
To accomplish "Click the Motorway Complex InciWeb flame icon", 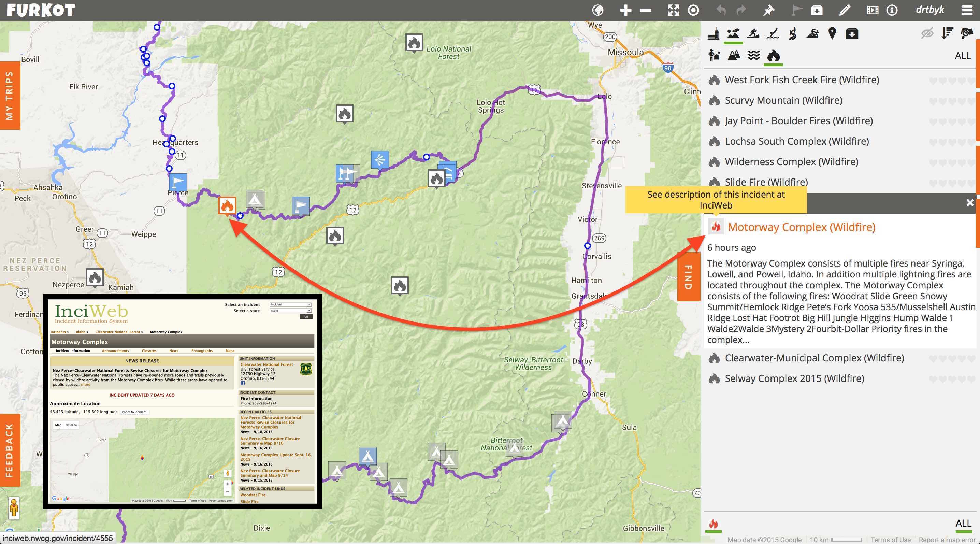I will (716, 227).
